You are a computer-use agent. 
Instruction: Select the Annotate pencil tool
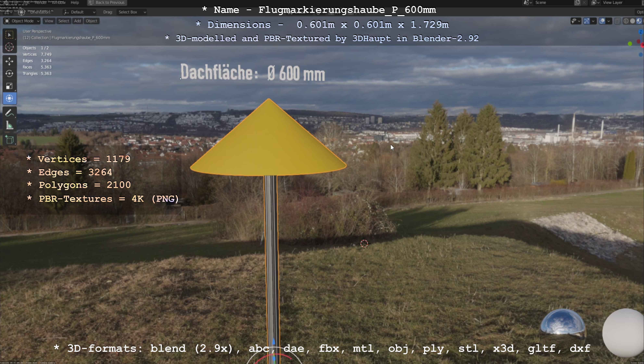(x=9, y=113)
